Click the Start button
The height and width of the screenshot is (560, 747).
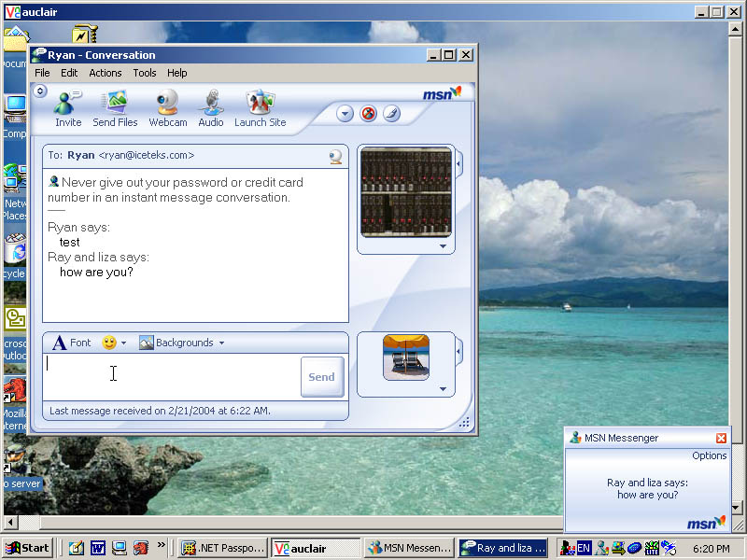pos(28,548)
